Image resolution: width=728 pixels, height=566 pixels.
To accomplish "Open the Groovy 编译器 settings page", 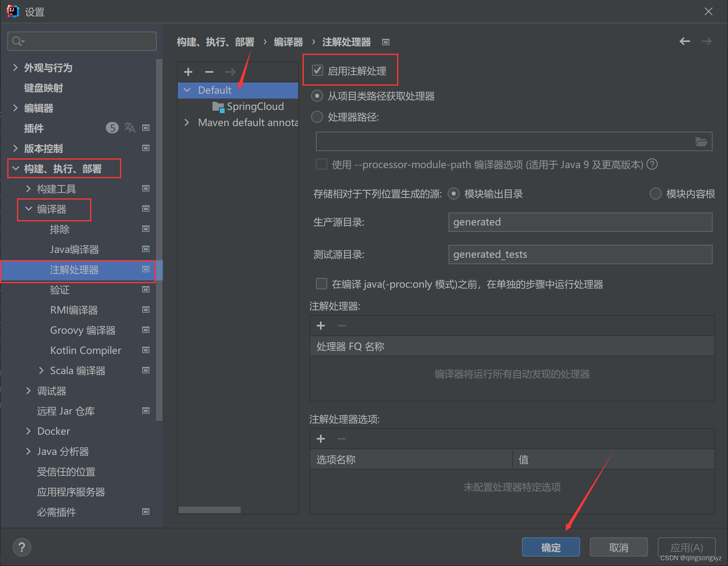I will pyautogui.click(x=83, y=330).
